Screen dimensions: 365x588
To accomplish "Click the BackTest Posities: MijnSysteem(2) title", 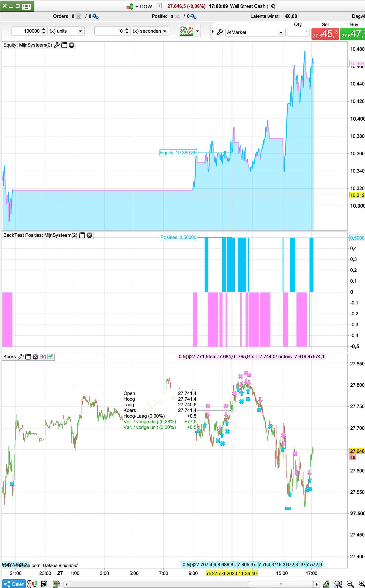I will 40,235.
